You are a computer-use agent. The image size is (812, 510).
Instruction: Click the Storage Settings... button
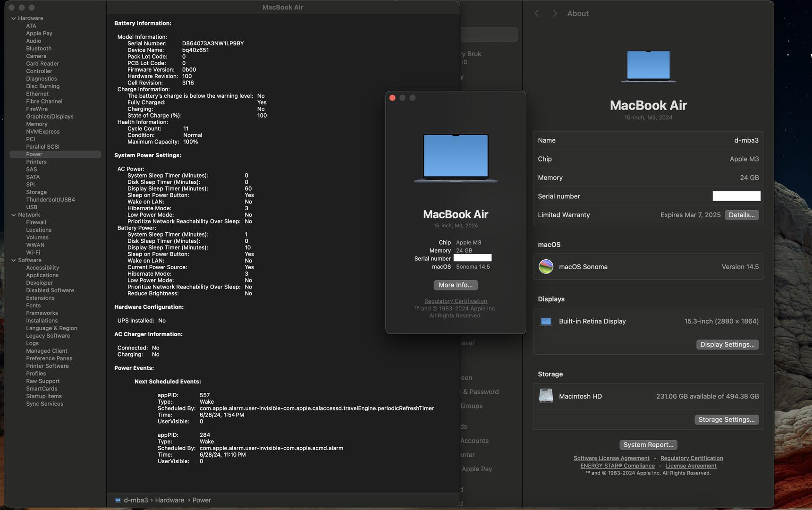(726, 420)
